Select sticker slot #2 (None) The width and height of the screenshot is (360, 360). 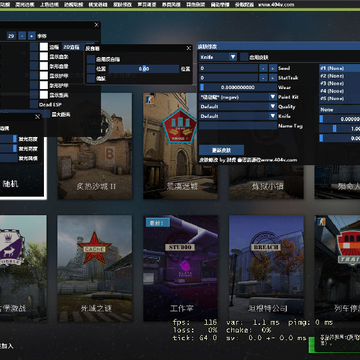click(339, 76)
